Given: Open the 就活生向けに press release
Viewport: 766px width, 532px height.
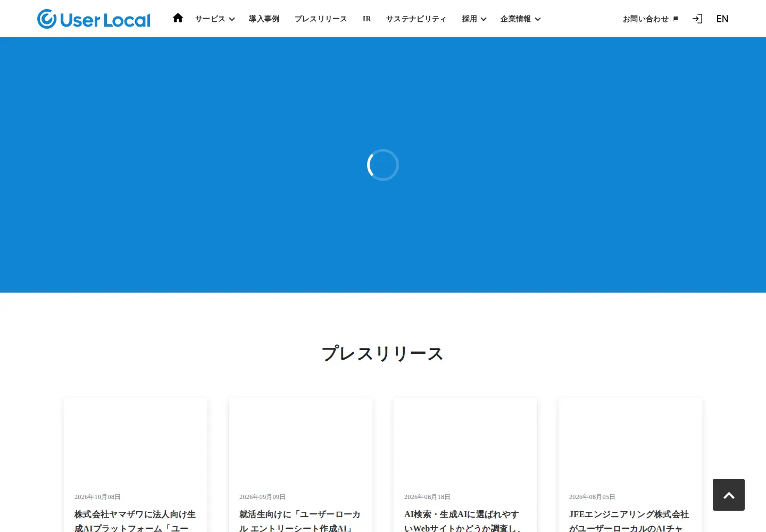Looking at the screenshot, I should tap(300, 521).
